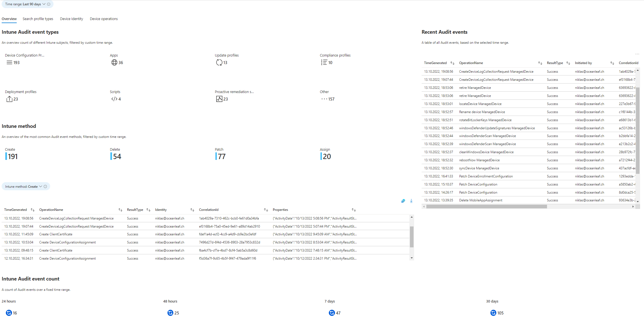
Task: Click the Apps globe icon tile
Action: tap(114, 62)
